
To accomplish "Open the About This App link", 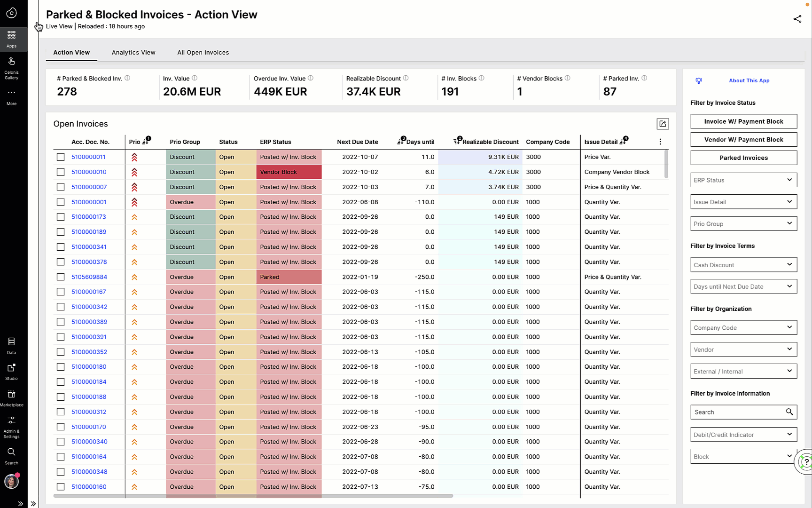I will 749,80.
